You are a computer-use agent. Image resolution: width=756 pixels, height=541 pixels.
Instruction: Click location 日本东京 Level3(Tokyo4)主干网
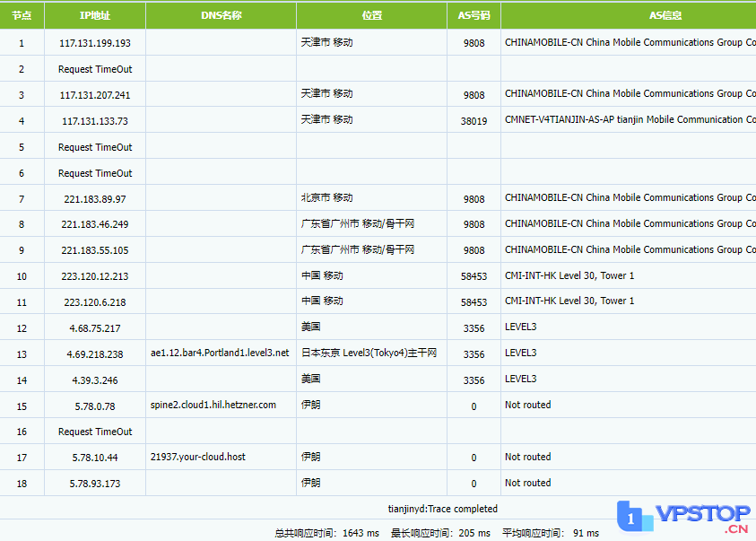click(x=369, y=353)
